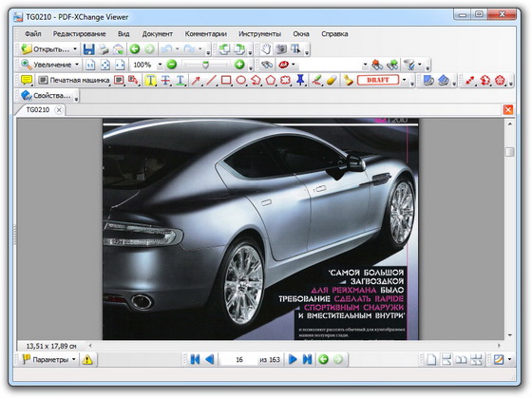The image size is (532, 398).
Task: Select the Oval drawing tool
Action: point(241,80)
